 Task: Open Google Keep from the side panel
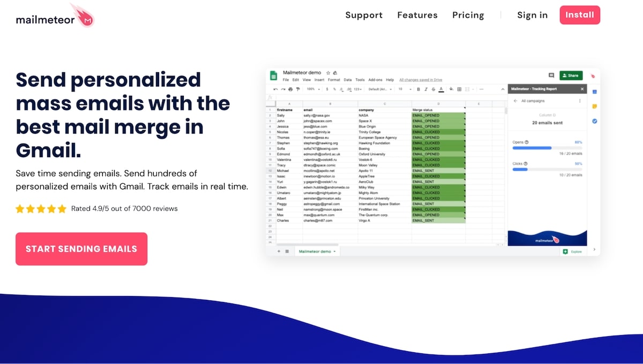pos(595,106)
